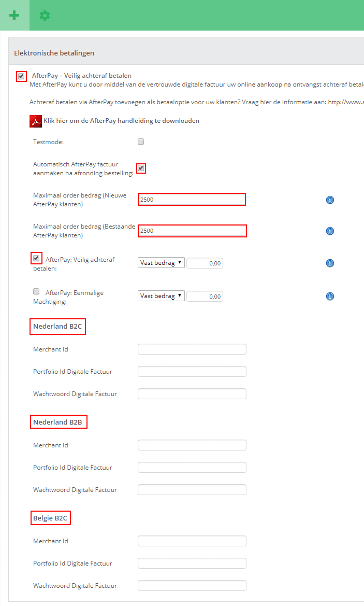The image size is (364, 606).
Task: Open the gear settings icon
Action: tap(45, 16)
